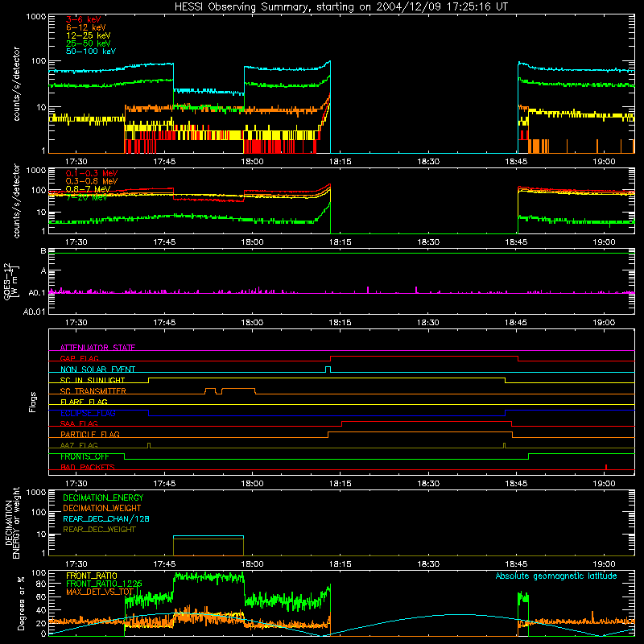Screen dimensions: 644x644
Task: Pick the FLARE_FLAG label
Action: pyautogui.click(x=84, y=402)
